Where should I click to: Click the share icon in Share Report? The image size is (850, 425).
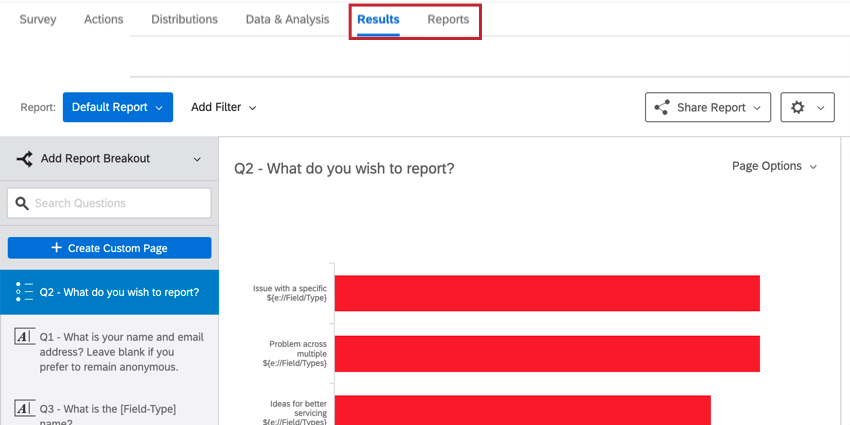661,108
